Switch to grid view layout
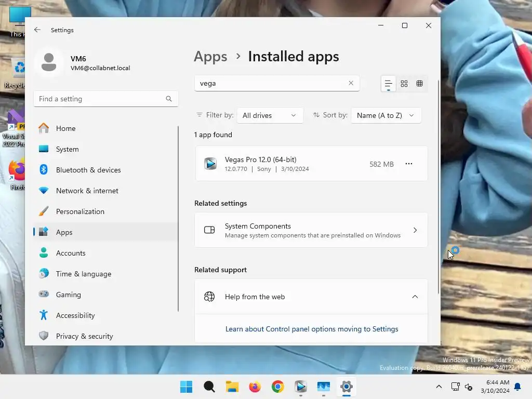Image resolution: width=532 pixels, height=399 pixels. (404, 84)
